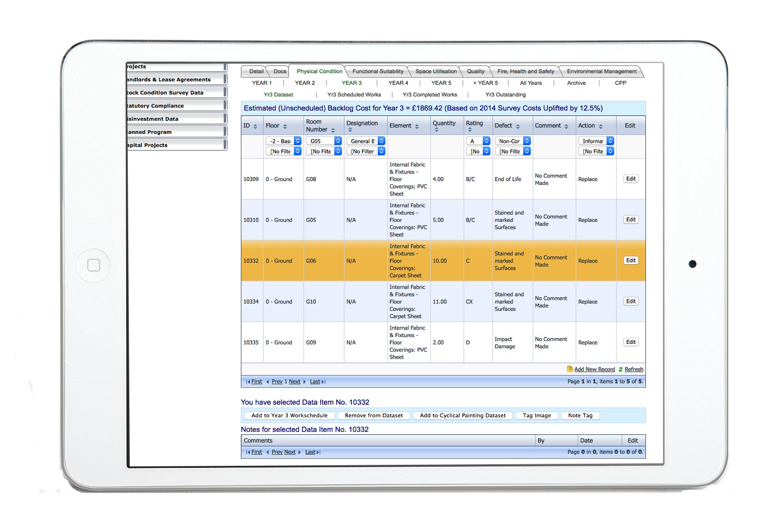This screenshot has height=532, width=782.
Task: Click the green Refresh icon
Action: tap(620, 369)
